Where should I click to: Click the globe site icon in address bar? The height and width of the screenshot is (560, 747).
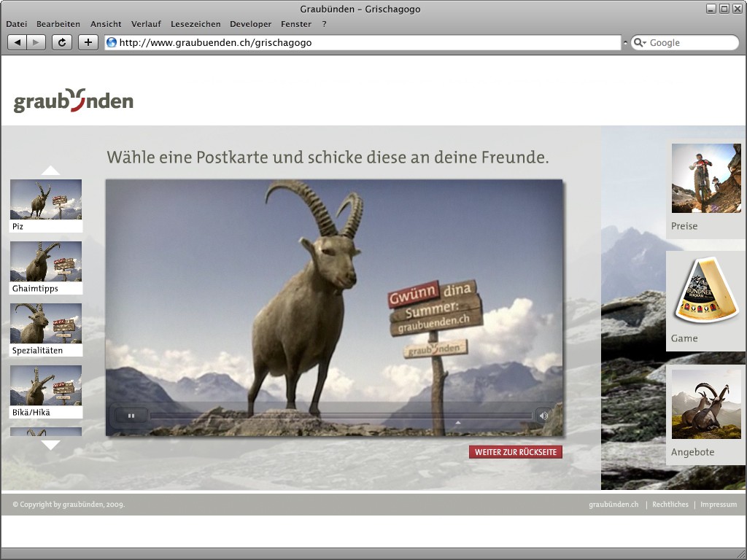point(112,42)
